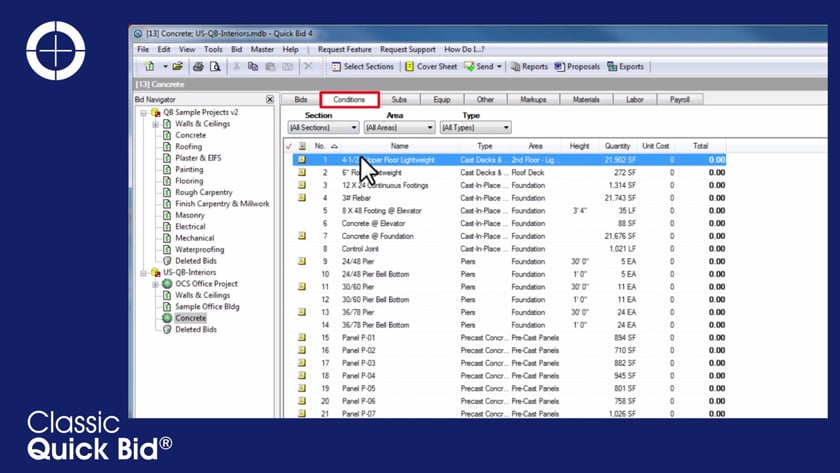Click the Delete X toolbar icon
The height and width of the screenshot is (473, 840).
pos(308,66)
